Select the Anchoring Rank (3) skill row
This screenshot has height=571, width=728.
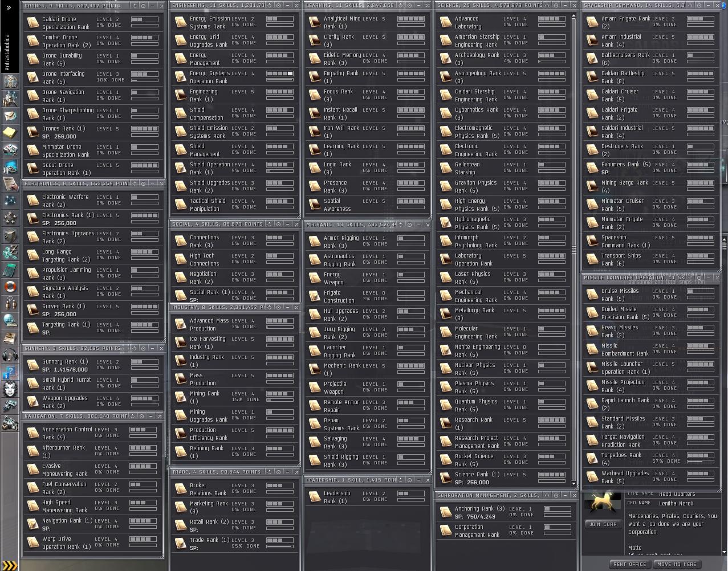coord(505,512)
